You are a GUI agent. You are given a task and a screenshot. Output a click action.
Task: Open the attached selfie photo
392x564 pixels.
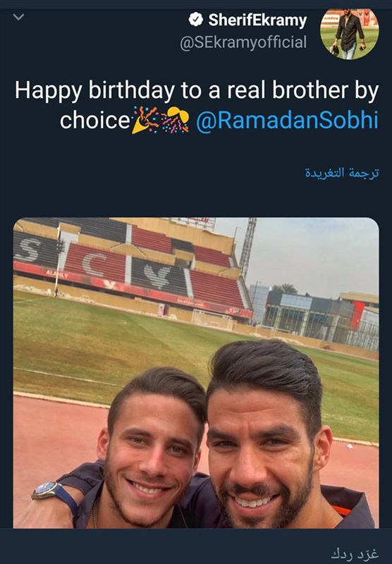(196, 373)
